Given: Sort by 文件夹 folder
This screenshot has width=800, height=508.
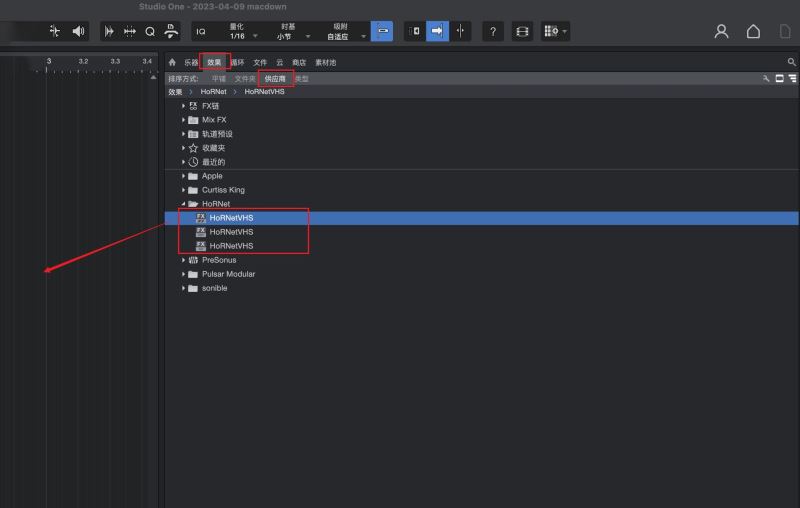Looking at the screenshot, I should (x=245, y=79).
